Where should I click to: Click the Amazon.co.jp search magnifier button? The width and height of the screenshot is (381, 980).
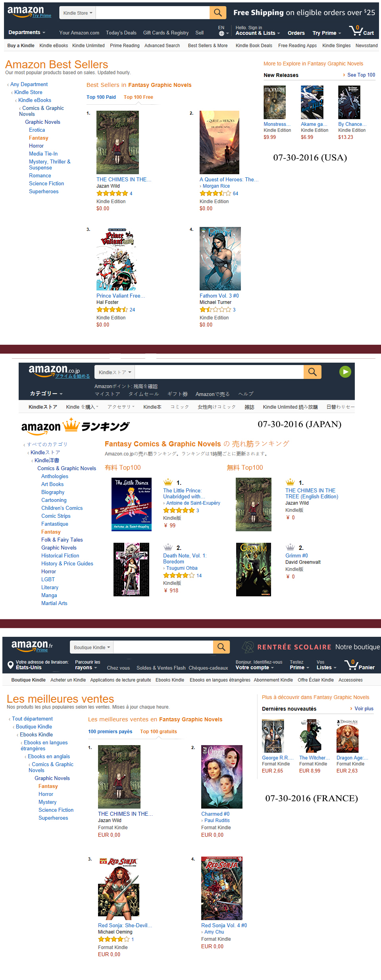312,372
